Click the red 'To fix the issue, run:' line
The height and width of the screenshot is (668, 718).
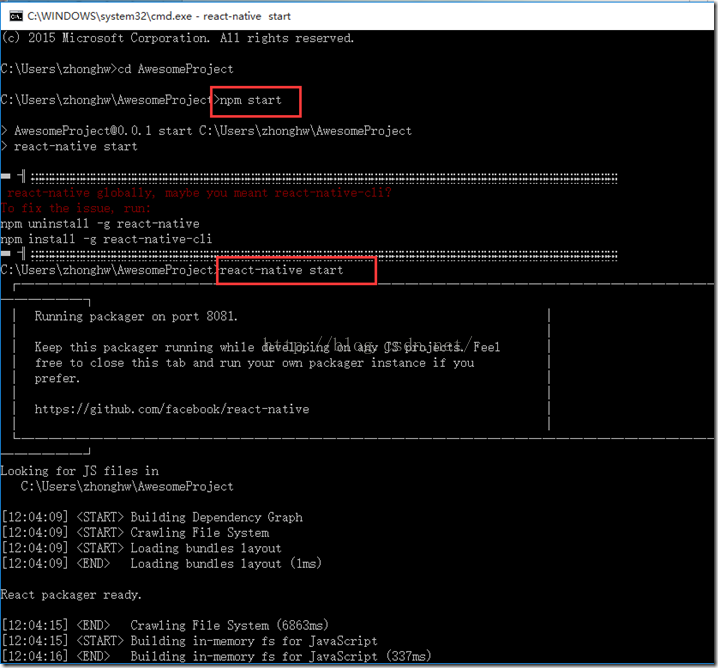point(76,208)
